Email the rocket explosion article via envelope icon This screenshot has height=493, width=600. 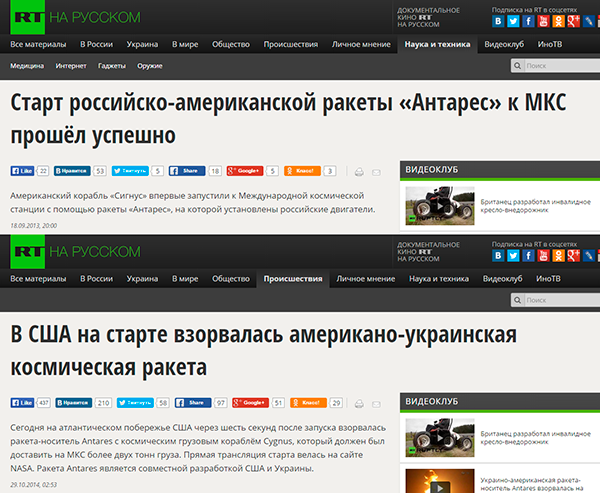click(x=376, y=404)
